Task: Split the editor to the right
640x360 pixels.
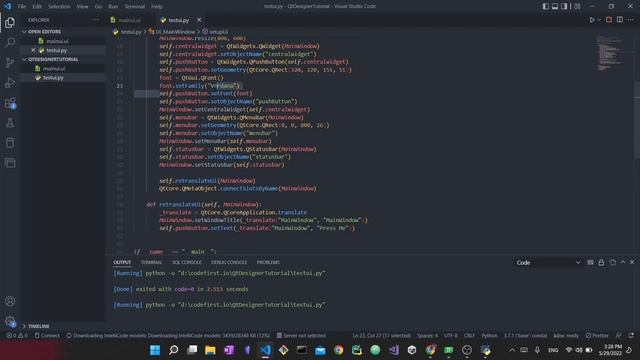Action: [x=620, y=20]
